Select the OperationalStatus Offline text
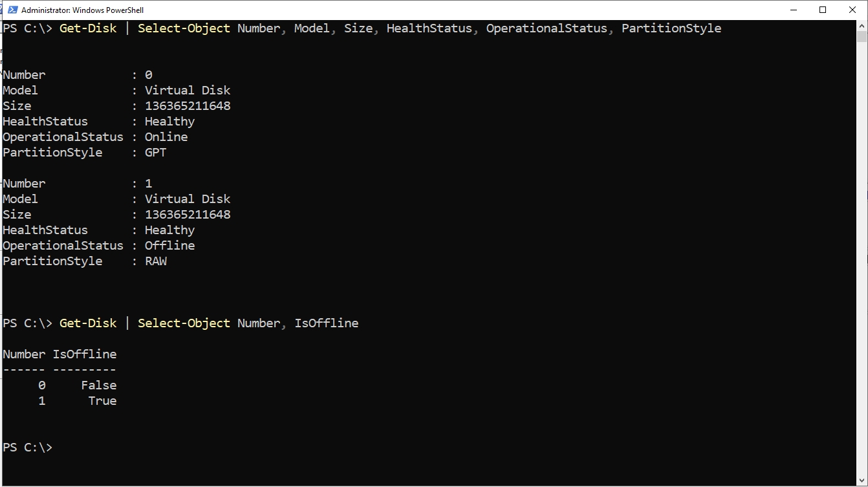Screen dimensions: 868x487 tap(169, 245)
